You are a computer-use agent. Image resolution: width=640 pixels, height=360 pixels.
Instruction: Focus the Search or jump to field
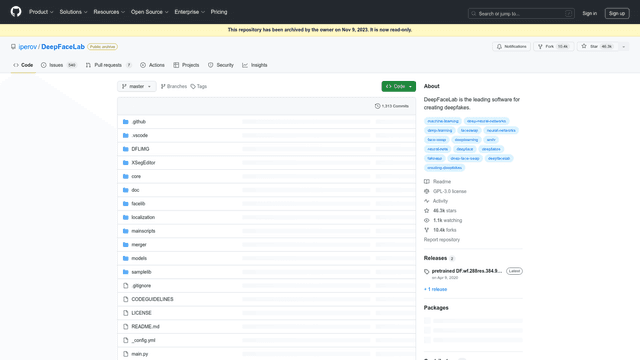pos(521,13)
